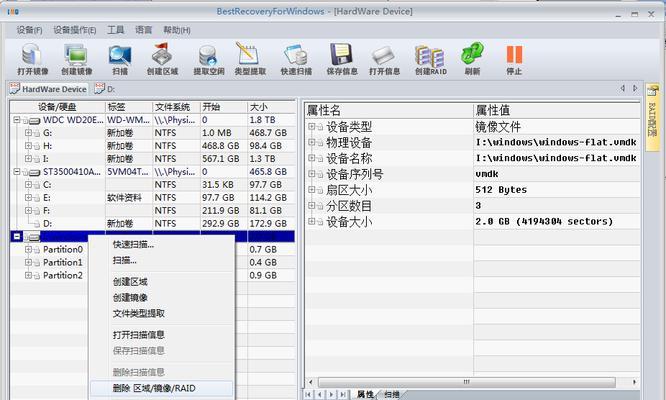Screen dimensions: 666x400
Task: Switch to the 扫描 bottom tab
Action: pos(392,394)
